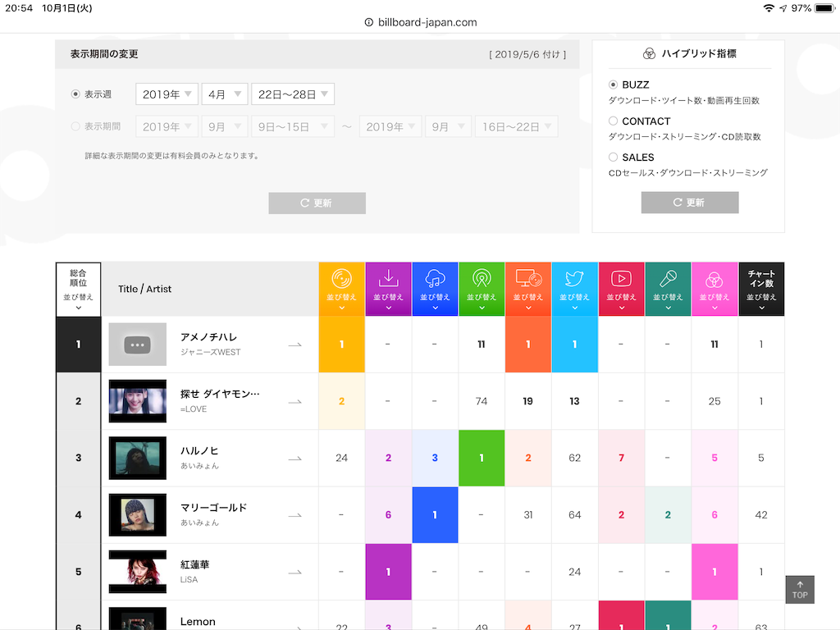Sort by 総合順位 overall rank header
This screenshot has height=630, width=840.
[x=78, y=290]
